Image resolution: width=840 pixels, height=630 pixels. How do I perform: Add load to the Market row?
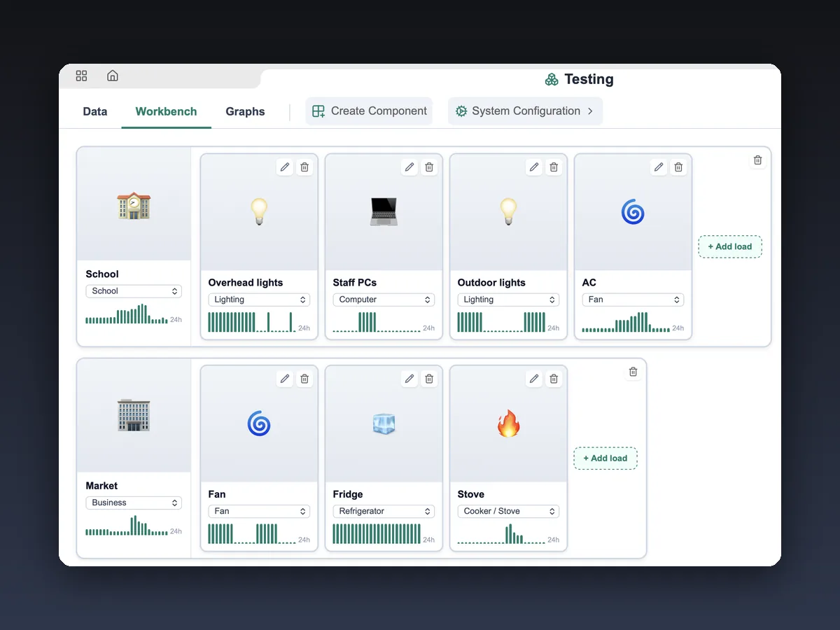tap(605, 458)
